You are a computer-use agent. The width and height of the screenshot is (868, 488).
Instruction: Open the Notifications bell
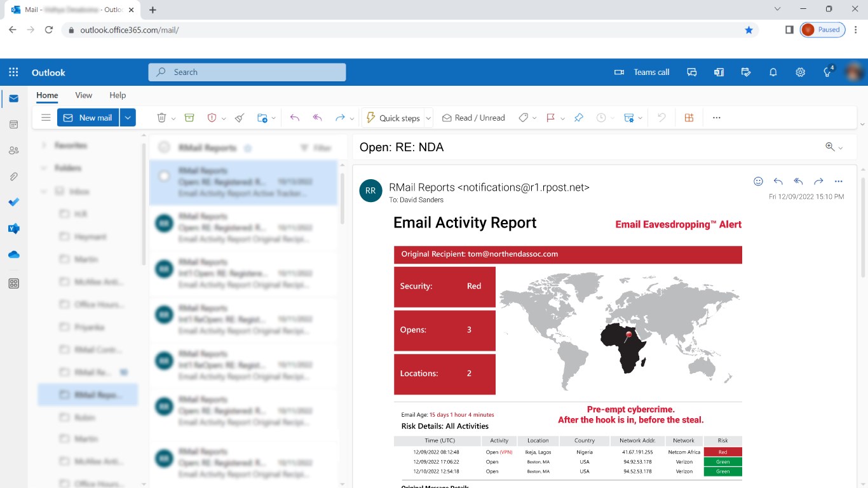(x=773, y=72)
